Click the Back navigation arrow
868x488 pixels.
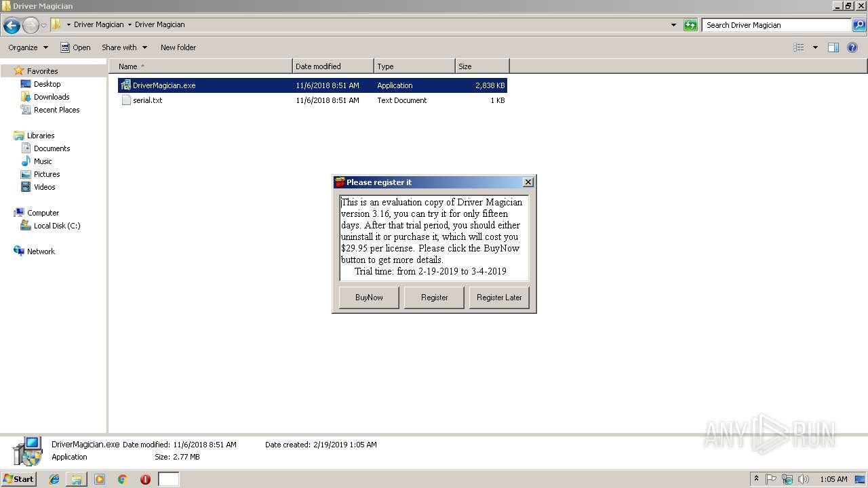[12, 25]
